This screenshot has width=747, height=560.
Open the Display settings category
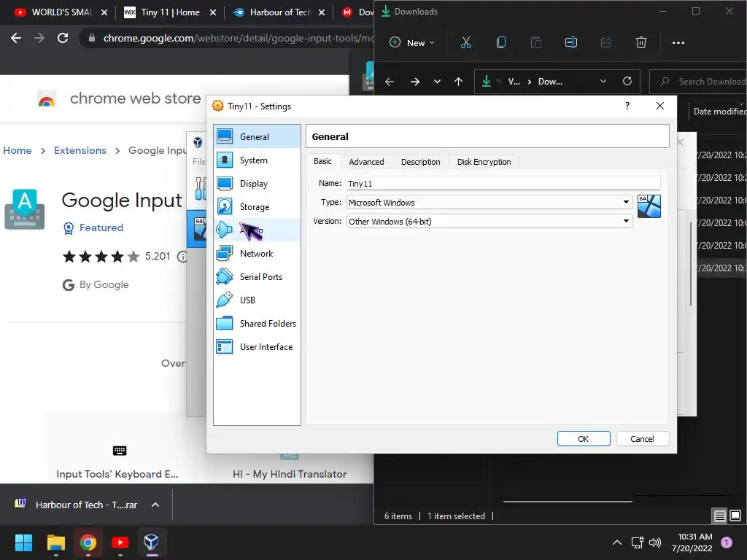click(x=257, y=183)
